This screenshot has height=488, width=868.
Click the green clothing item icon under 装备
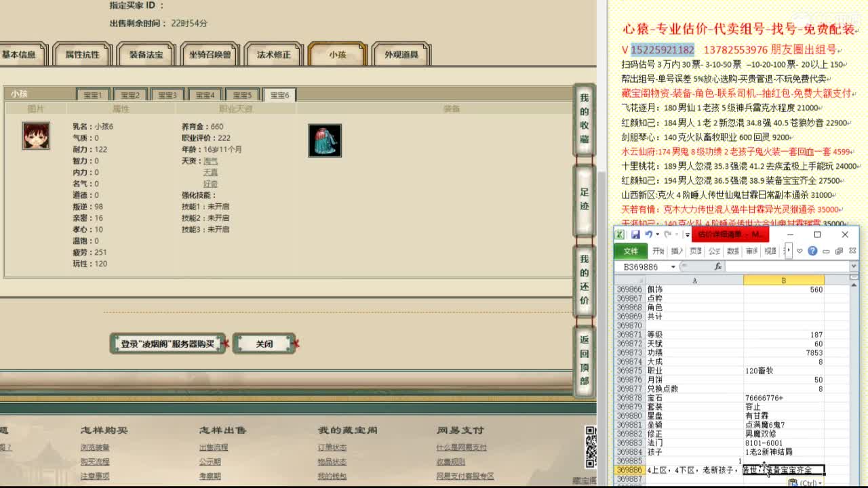[324, 140]
